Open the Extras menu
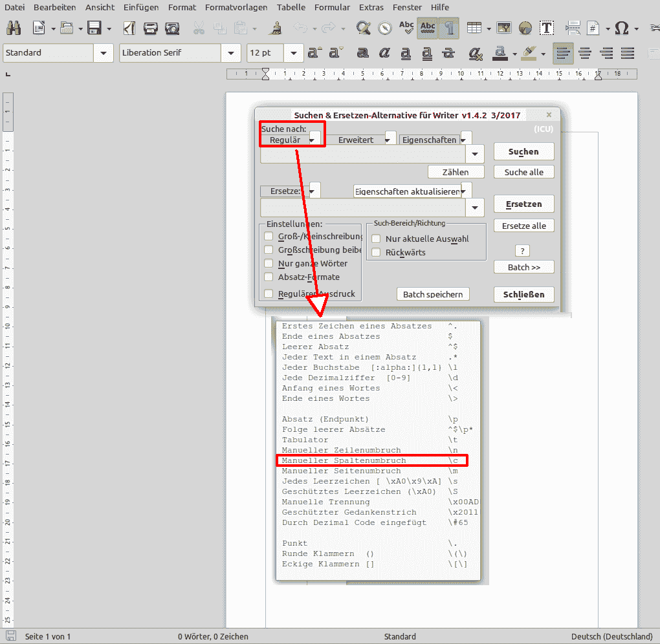660x644 pixels. coord(371,7)
